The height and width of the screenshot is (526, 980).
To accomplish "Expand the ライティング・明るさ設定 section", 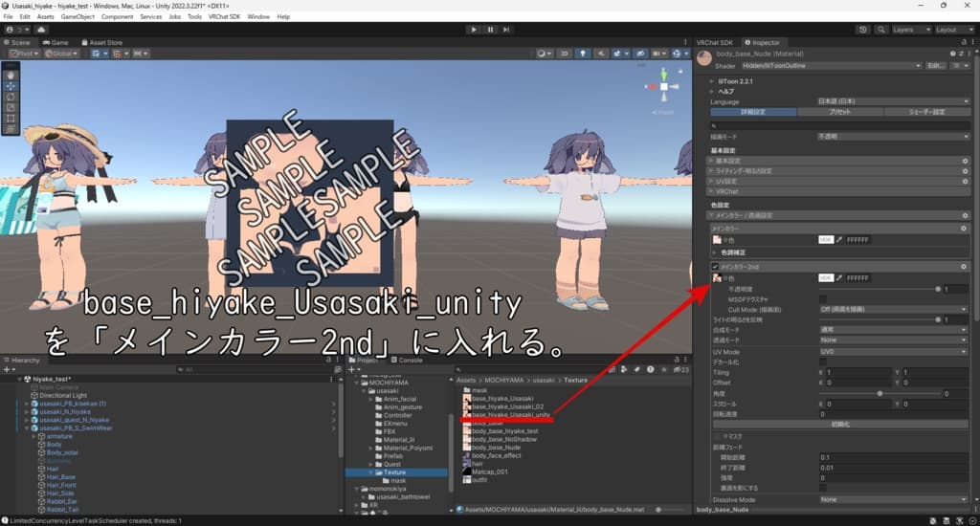I will (x=839, y=171).
